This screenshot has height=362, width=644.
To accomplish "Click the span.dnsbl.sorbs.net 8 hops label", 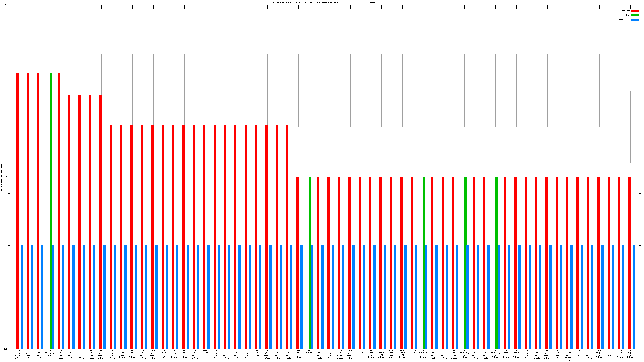I will tap(163, 355).
